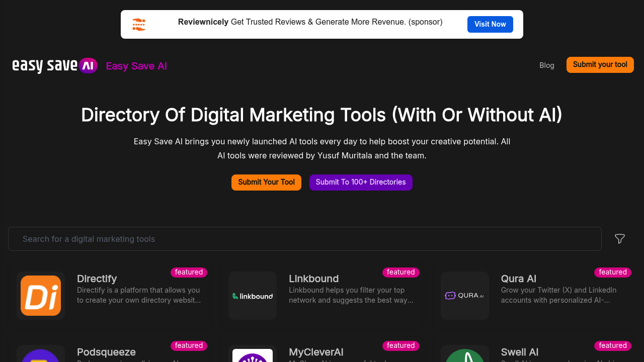Image resolution: width=644 pixels, height=362 pixels.
Task: Open the filter icon beside the search bar
Action: click(x=619, y=239)
